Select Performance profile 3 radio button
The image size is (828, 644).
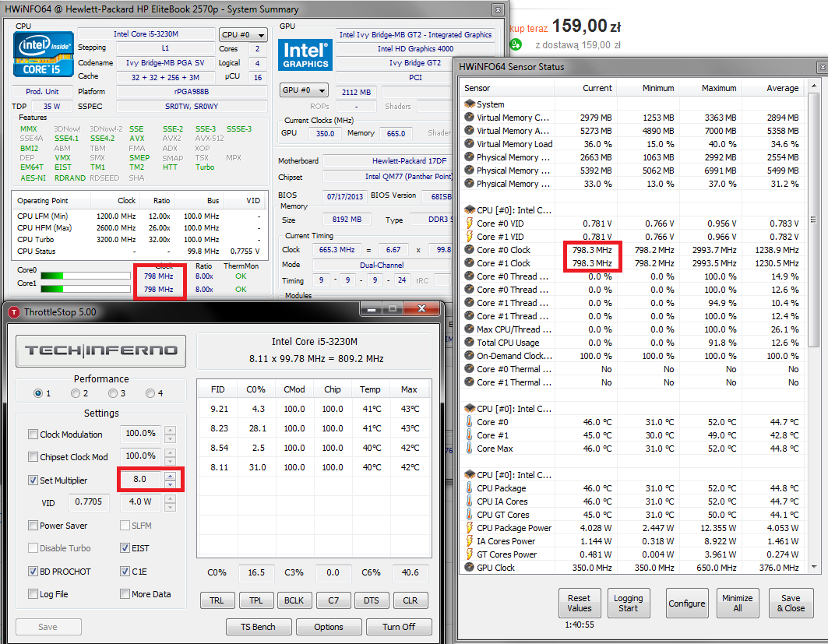click(x=113, y=393)
